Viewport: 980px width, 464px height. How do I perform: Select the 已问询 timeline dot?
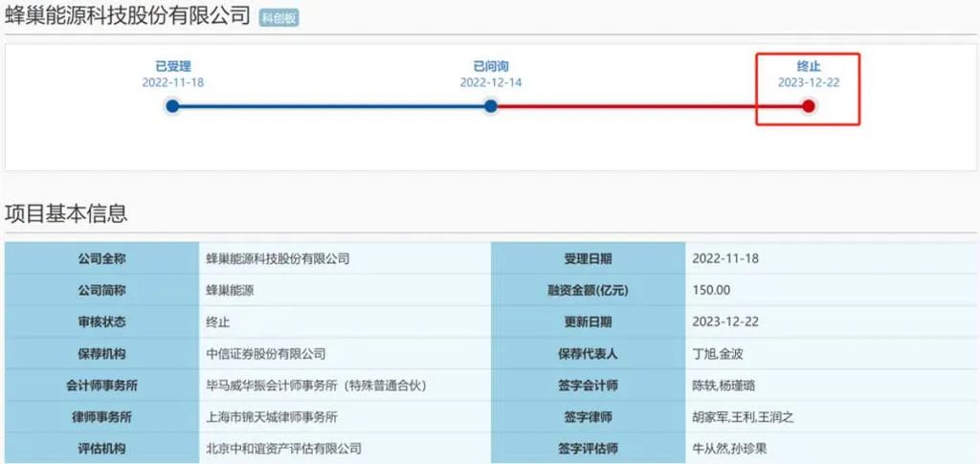[491, 106]
